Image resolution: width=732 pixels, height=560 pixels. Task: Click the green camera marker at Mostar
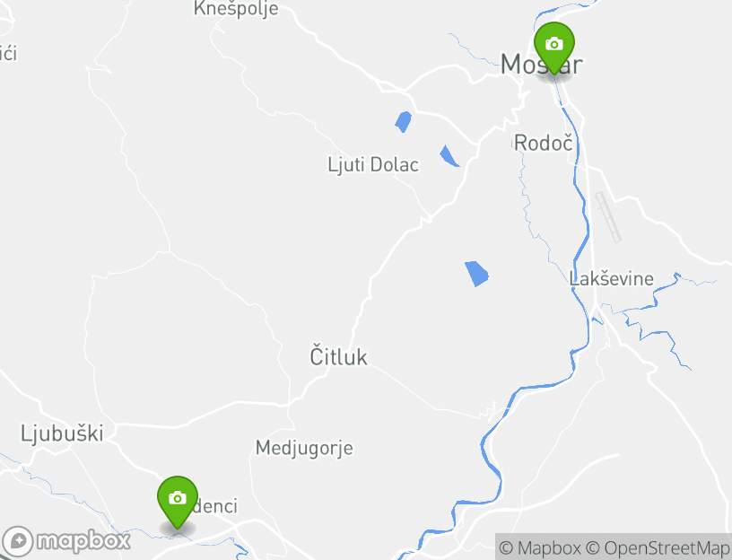tap(554, 46)
